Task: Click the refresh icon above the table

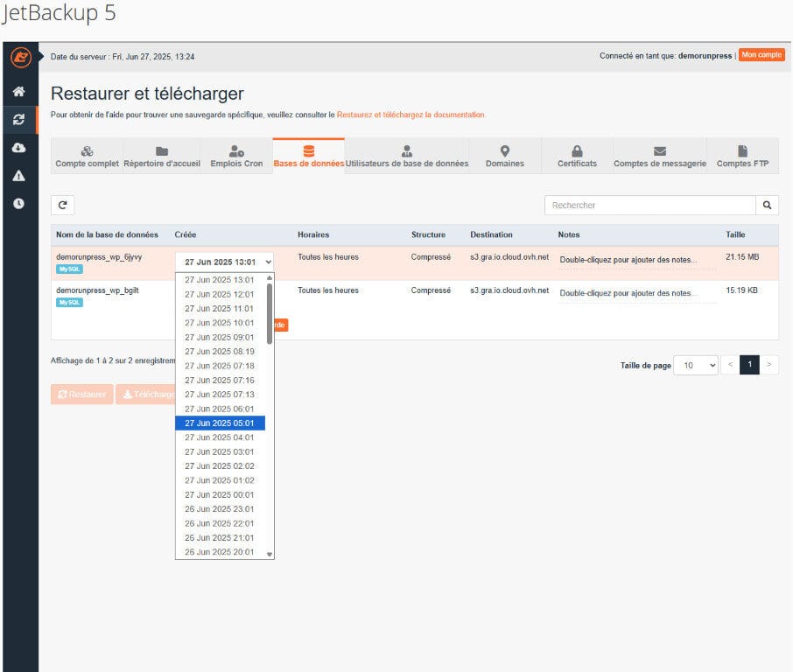Action: (62, 205)
